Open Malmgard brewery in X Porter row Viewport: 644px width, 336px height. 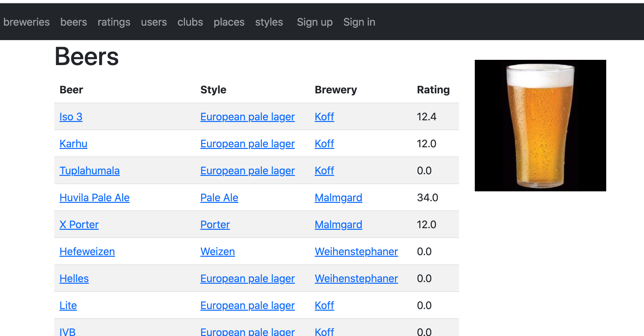tap(338, 225)
